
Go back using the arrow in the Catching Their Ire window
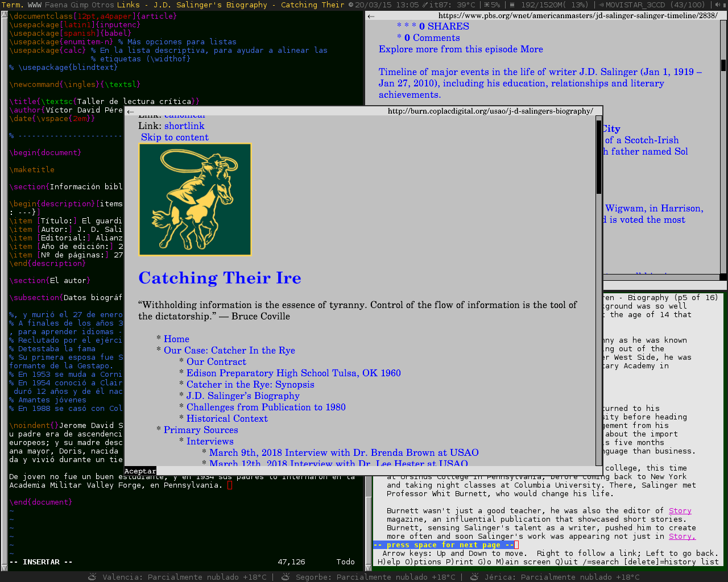click(x=130, y=111)
